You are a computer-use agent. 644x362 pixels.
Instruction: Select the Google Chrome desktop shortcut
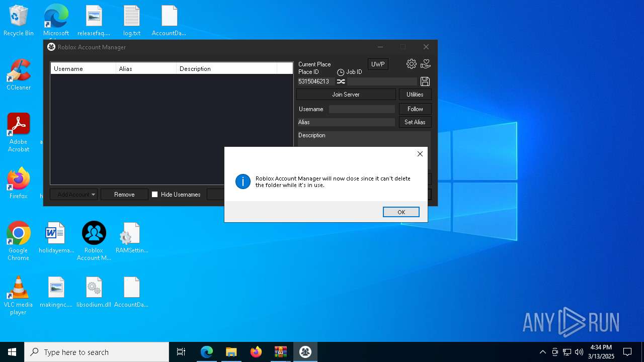click(19, 241)
